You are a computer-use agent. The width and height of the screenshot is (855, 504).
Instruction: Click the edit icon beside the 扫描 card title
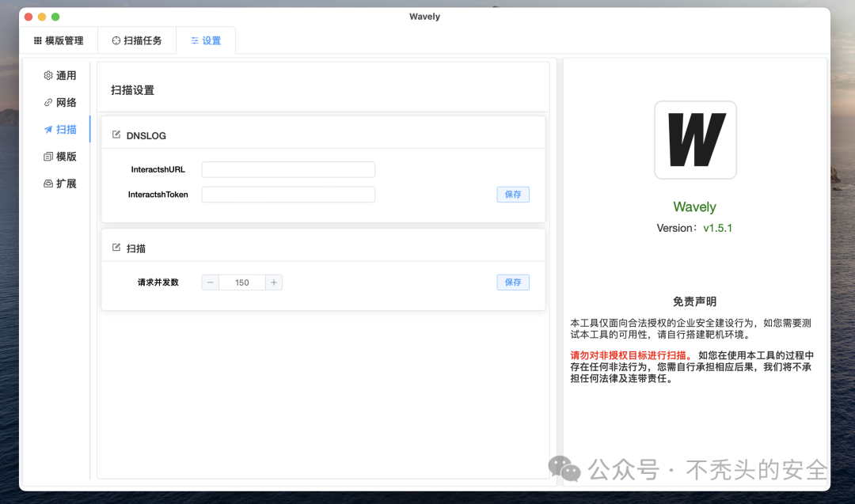coord(116,248)
